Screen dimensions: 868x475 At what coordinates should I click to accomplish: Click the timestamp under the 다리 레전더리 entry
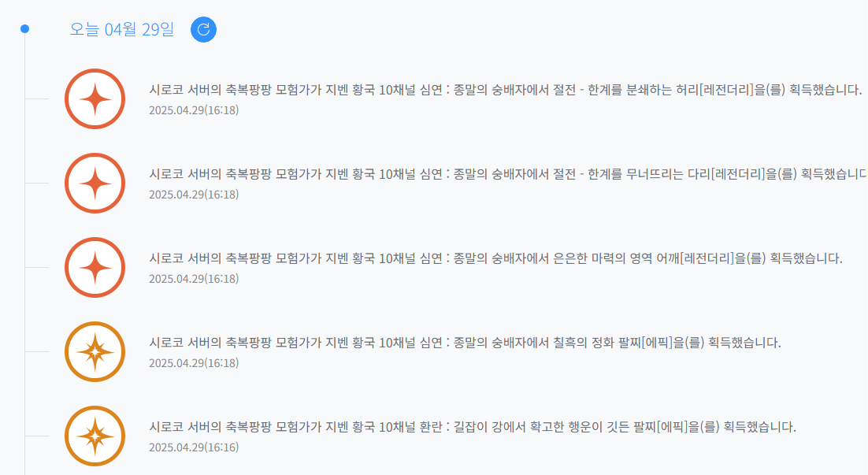click(194, 195)
